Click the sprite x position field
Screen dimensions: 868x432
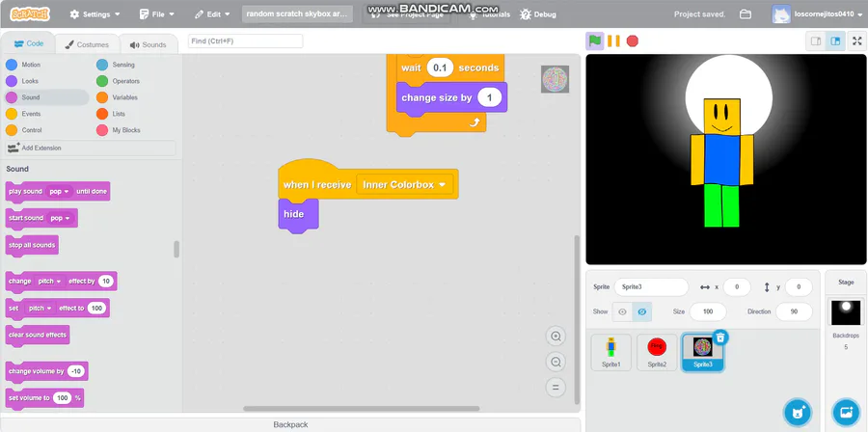(x=737, y=287)
